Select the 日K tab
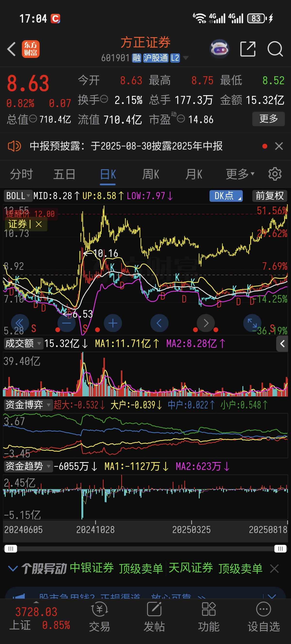This screenshot has height=644, width=291. pos(108,174)
